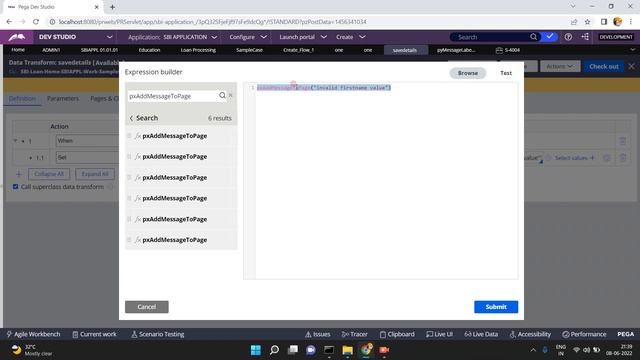Submit the expression
The height and width of the screenshot is (360, 640).
[x=496, y=307]
